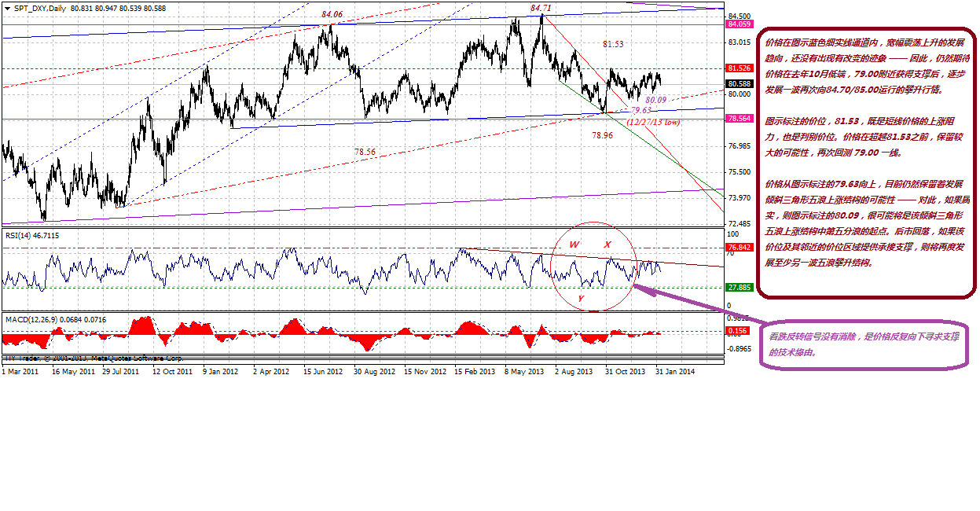Select the 27.885 RSI level tag
Viewport: 980px width, 511px height.
(x=741, y=288)
